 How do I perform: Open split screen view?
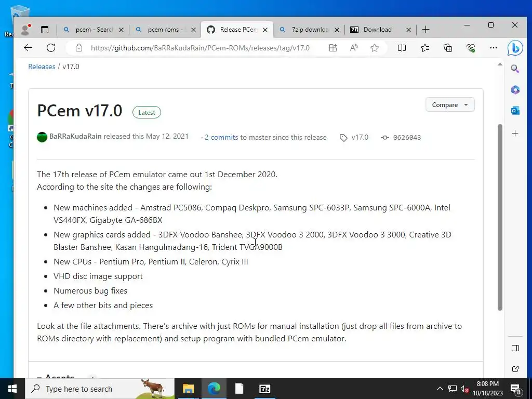coord(402,48)
